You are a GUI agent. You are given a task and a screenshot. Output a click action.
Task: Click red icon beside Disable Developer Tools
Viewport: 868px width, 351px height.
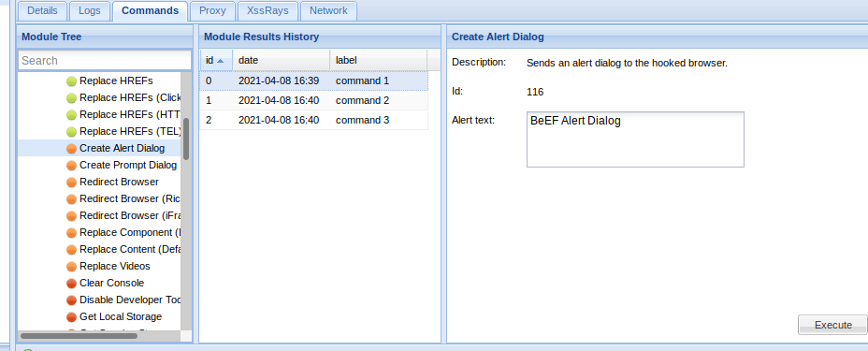pos(71,300)
